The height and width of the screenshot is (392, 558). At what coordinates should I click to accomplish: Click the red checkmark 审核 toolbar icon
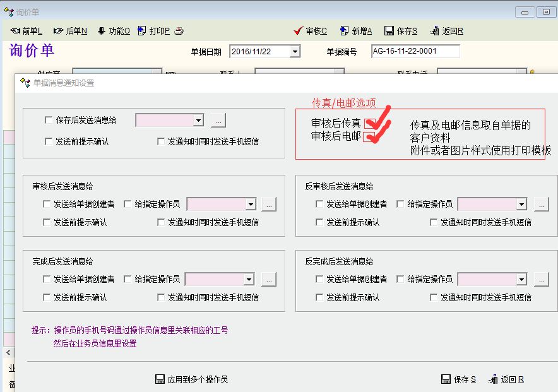pos(299,31)
